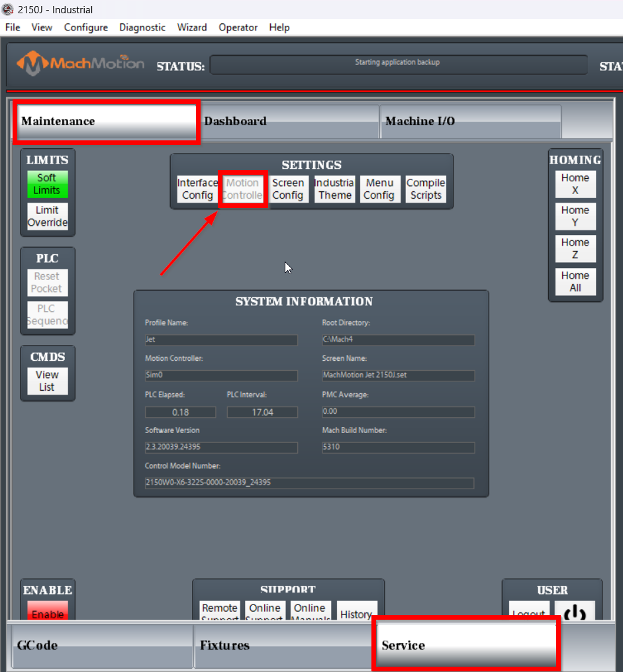This screenshot has width=623, height=672.
Task: Open the Wizard menu
Action: [x=192, y=27]
